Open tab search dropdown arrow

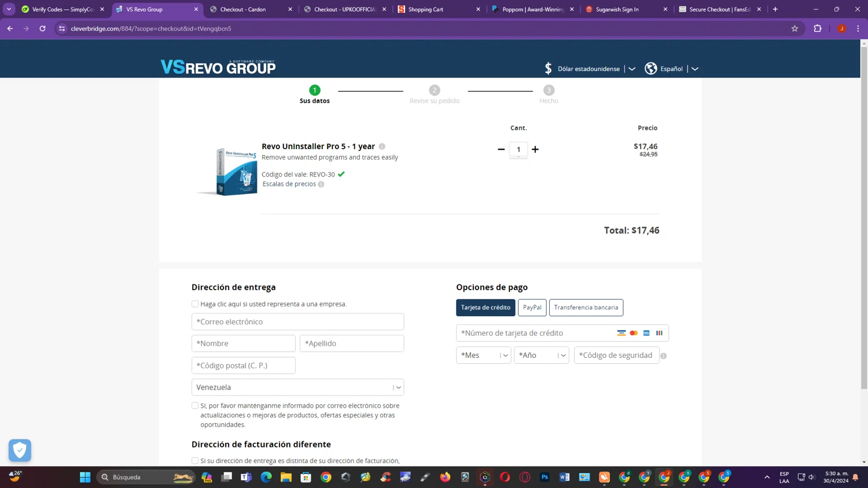9,9
